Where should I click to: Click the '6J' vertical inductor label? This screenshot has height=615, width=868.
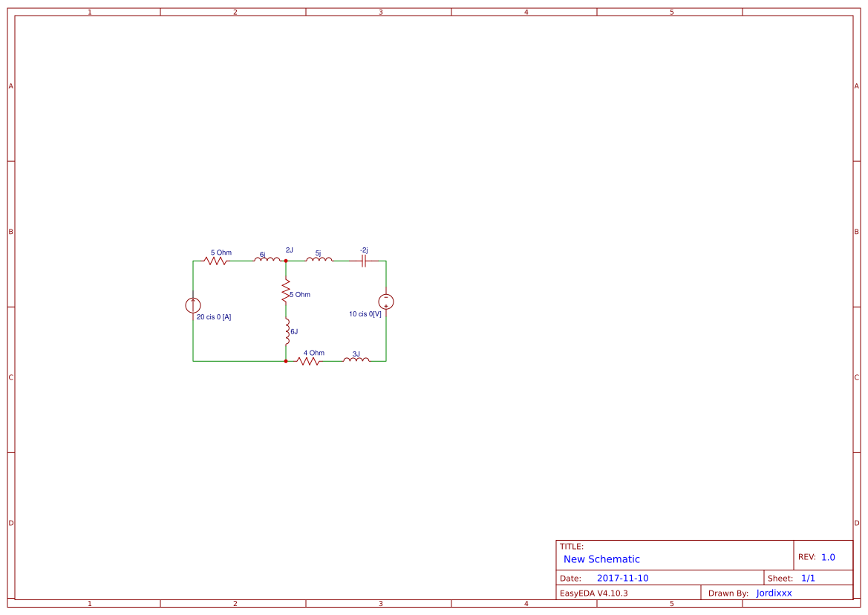coord(294,331)
